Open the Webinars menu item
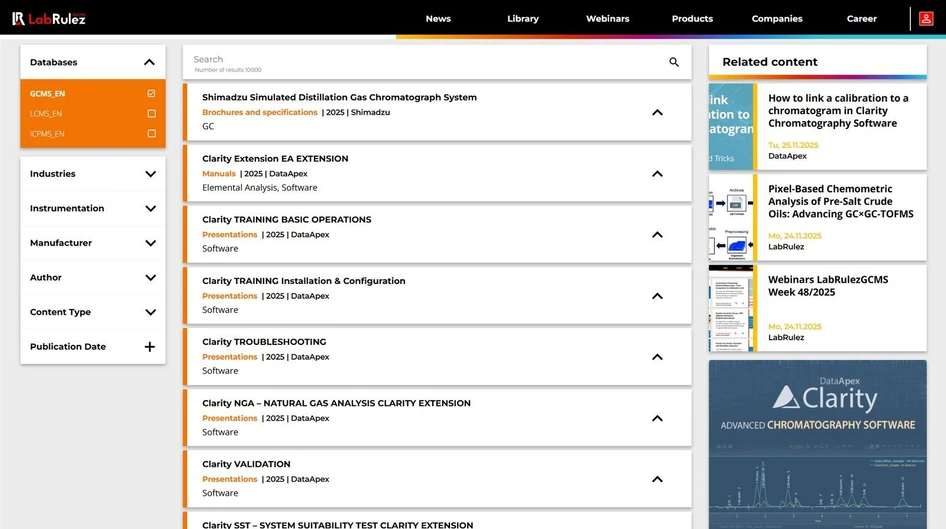This screenshot has width=946, height=529. click(608, 19)
